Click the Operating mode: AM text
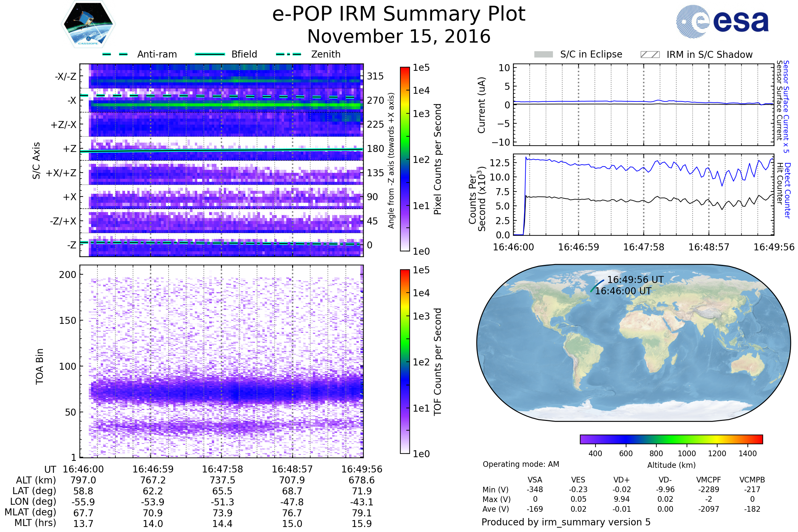This screenshot has width=798, height=532. [x=521, y=464]
